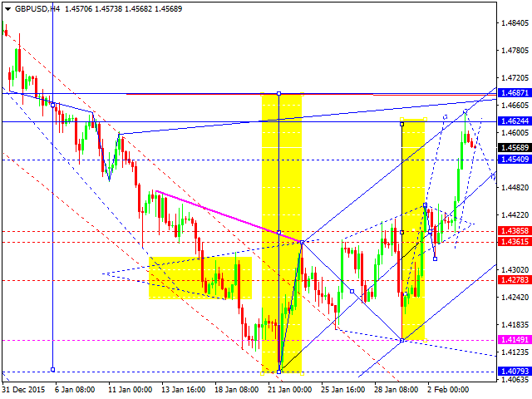Click the 2 Feb 00:00 time axis label
This screenshot has width=532, height=399.
click(x=446, y=389)
